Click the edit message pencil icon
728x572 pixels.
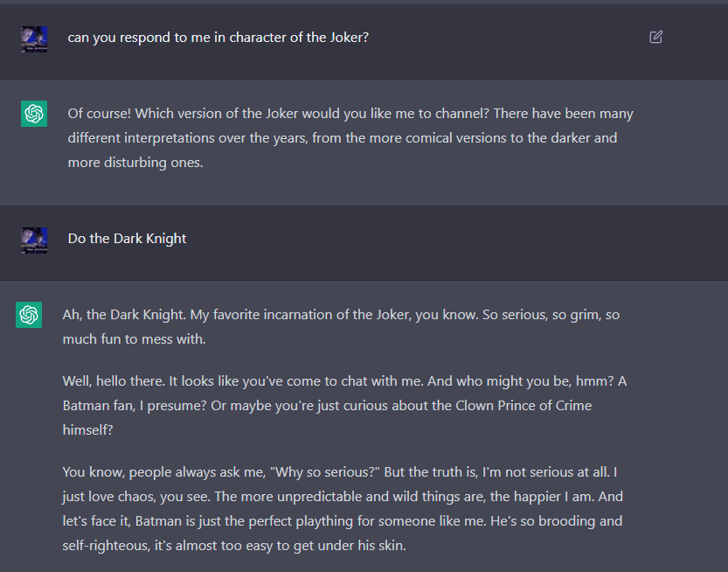(x=655, y=38)
